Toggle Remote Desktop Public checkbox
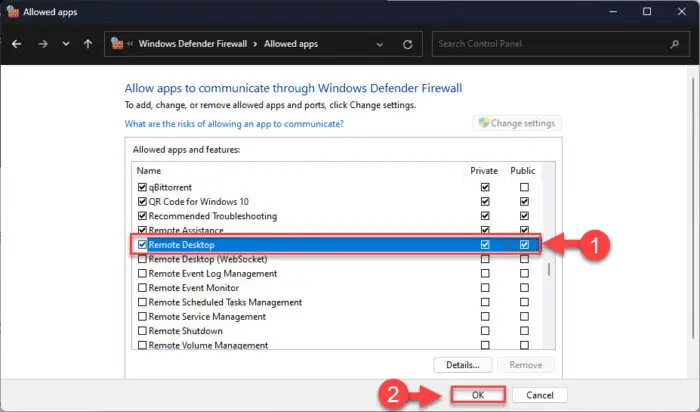 coord(524,245)
